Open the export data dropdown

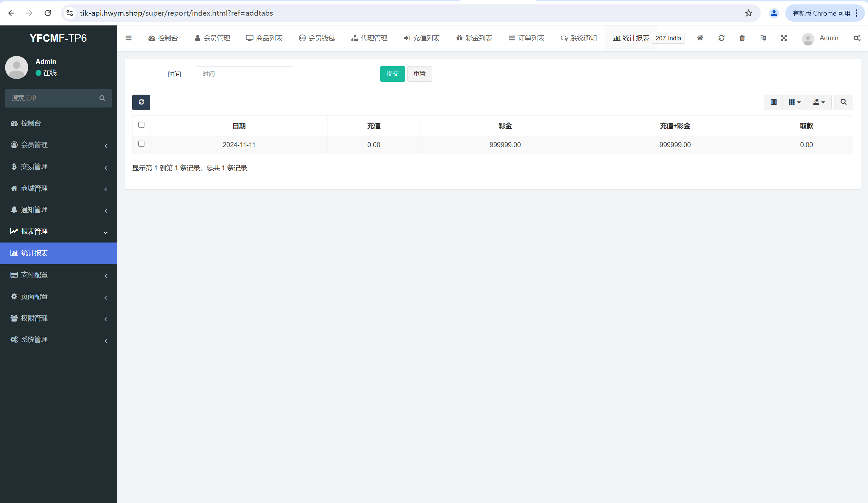pyautogui.click(x=819, y=102)
